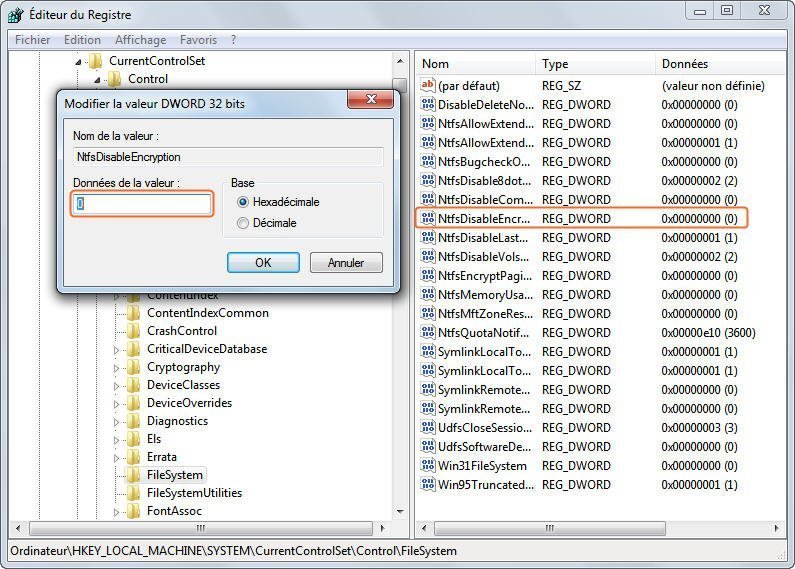The image size is (795, 569).
Task: Select the FileSystemUtilities key
Action: tap(194, 493)
